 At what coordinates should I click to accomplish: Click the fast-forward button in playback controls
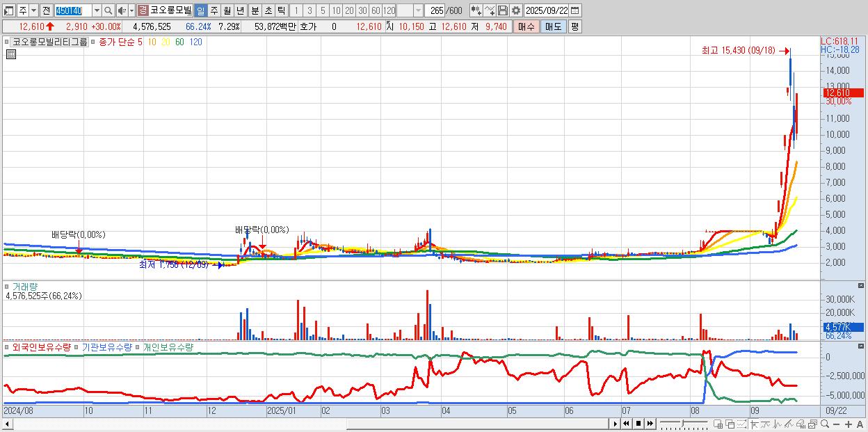[650, 424]
